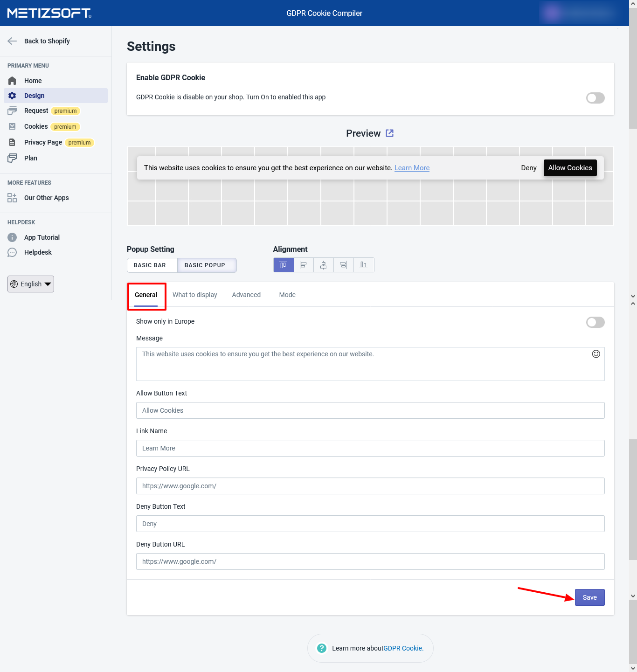
Task: Open emoji picker in Message field
Action: pyautogui.click(x=595, y=354)
